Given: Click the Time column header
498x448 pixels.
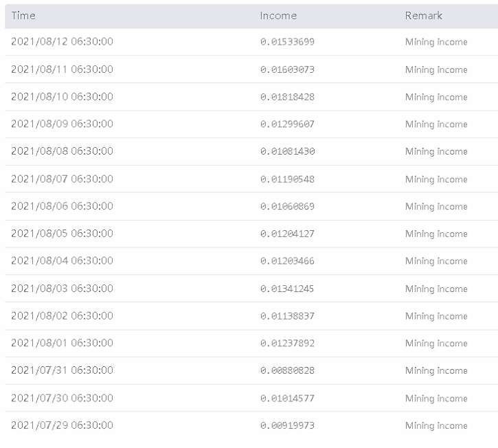Looking at the screenshot, I should click(x=23, y=15).
